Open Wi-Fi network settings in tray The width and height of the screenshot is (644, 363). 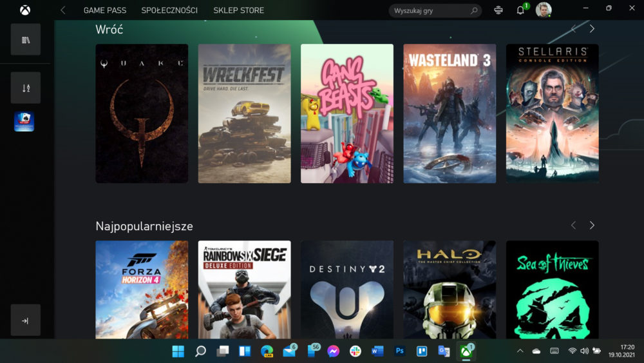coord(572,351)
